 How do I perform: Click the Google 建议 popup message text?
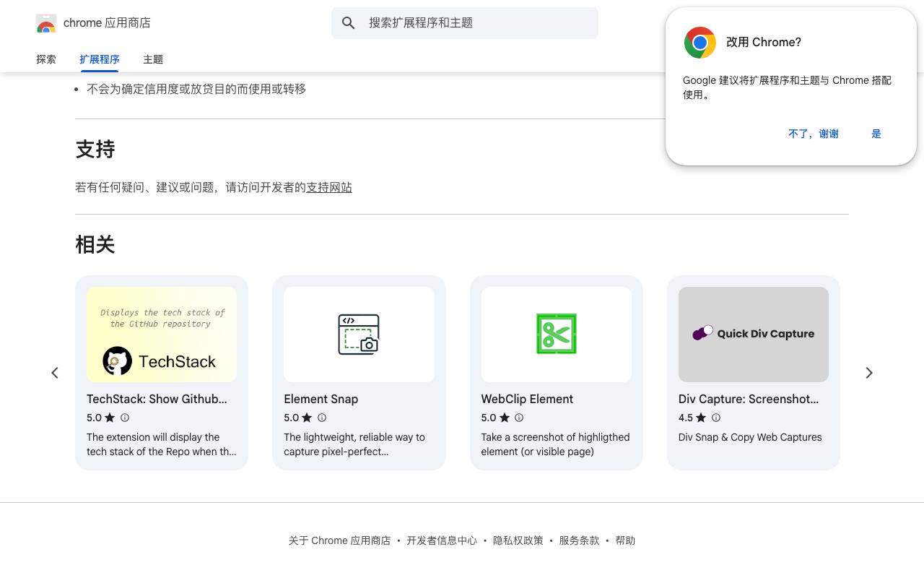pyautogui.click(x=788, y=87)
